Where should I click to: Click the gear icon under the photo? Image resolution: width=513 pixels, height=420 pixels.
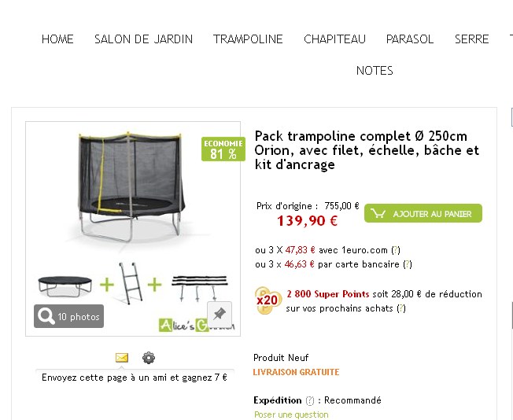tap(148, 358)
